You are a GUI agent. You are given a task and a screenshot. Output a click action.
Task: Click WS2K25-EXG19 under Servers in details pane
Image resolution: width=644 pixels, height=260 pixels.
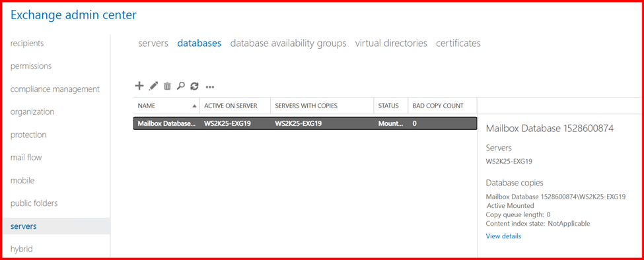(x=509, y=161)
